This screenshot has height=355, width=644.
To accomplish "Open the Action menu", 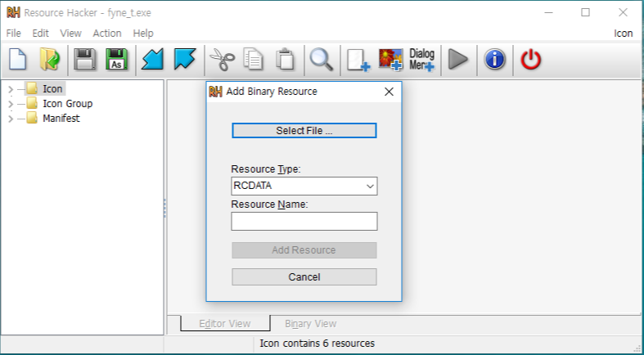I will pyautogui.click(x=106, y=34).
